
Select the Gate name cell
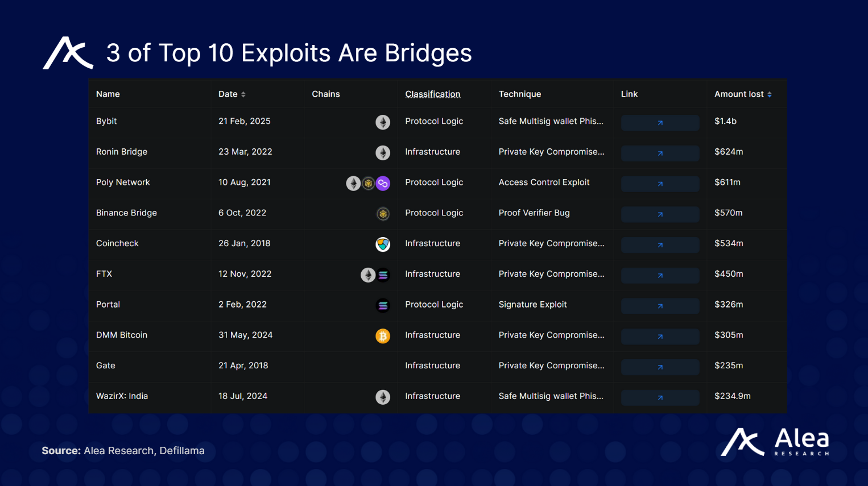[x=106, y=365]
